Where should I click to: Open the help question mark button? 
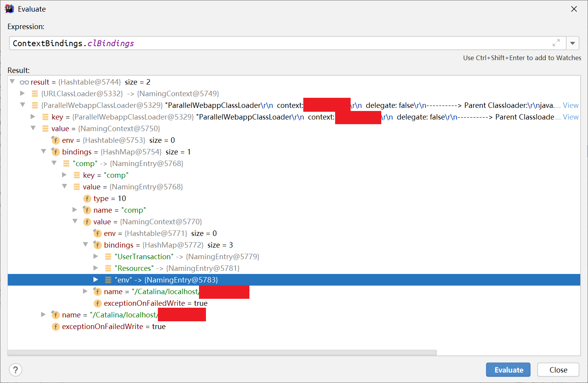point(16,370)
